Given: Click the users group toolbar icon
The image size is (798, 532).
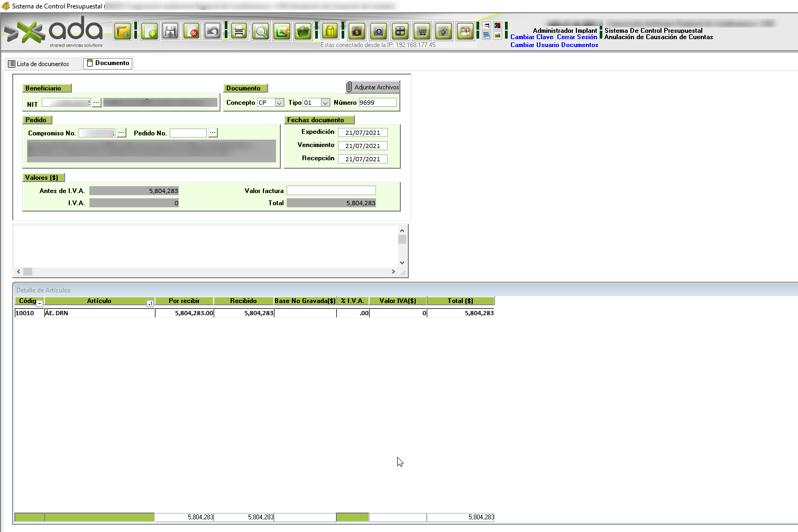Looking at the screenshot, I should click(465, 32).
